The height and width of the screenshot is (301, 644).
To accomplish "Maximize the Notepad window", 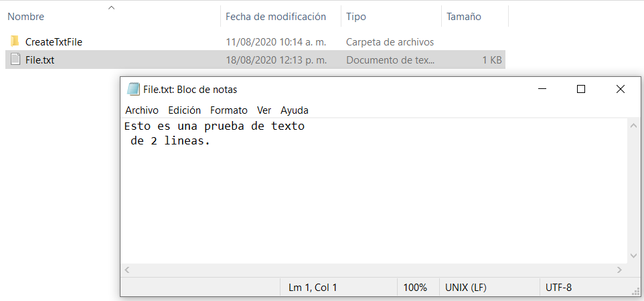I will (x=581, y=90).
